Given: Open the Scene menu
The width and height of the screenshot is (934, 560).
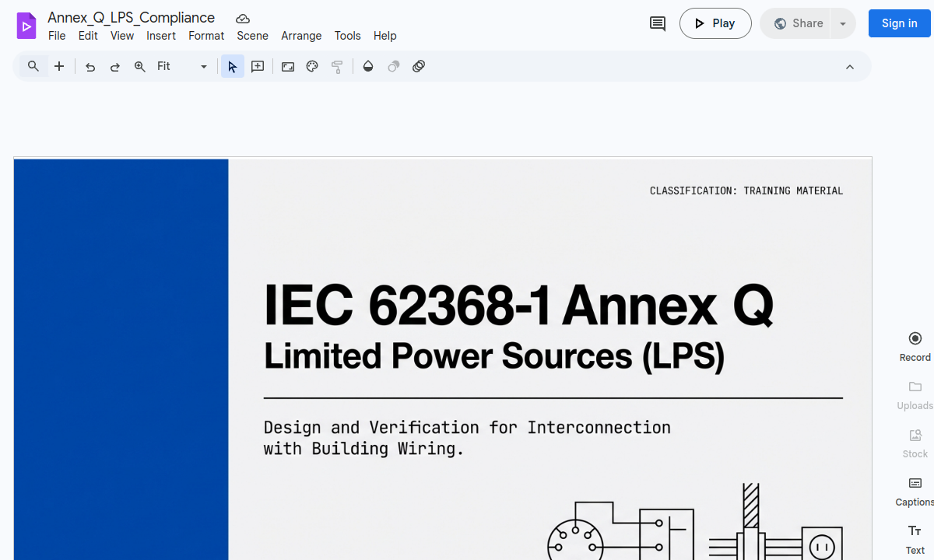Looking at the screenshot, I should (252, 36).
